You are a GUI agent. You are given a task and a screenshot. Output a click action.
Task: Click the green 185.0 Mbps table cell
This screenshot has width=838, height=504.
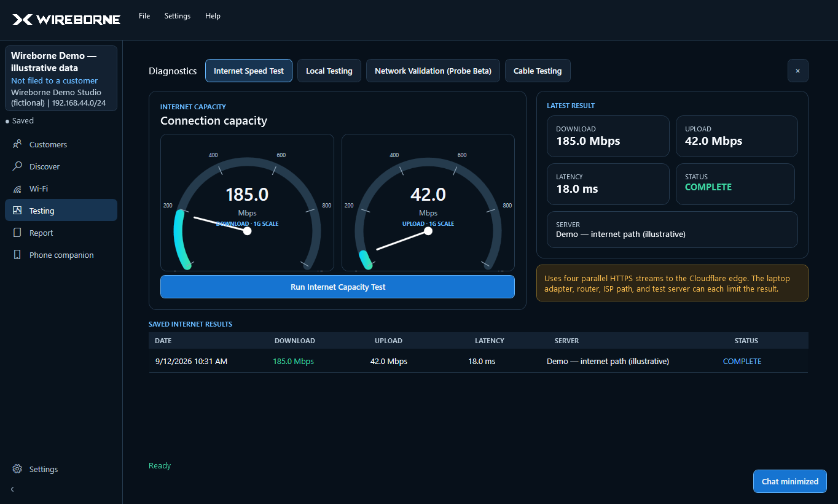[294, 362]
